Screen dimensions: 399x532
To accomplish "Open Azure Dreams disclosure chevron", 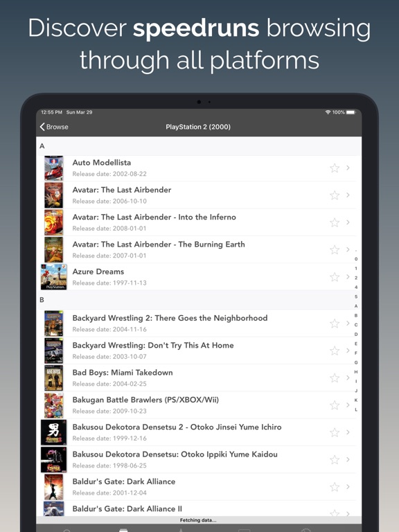I will 348,276.
